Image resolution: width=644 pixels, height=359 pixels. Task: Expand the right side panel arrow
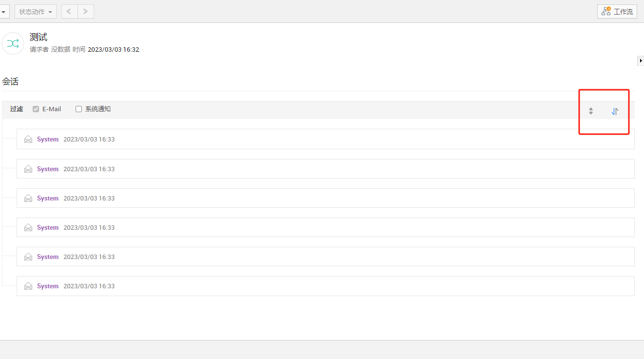coord(641,60)
